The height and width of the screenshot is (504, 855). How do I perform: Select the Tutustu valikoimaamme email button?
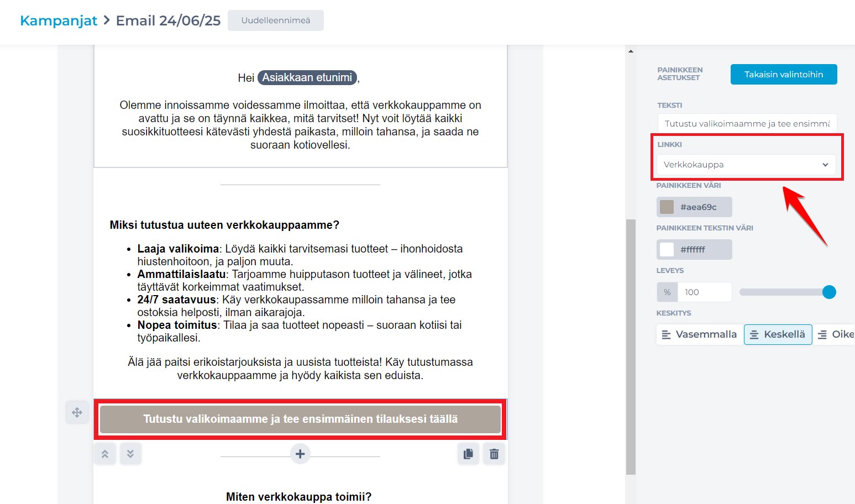[300, 419]
